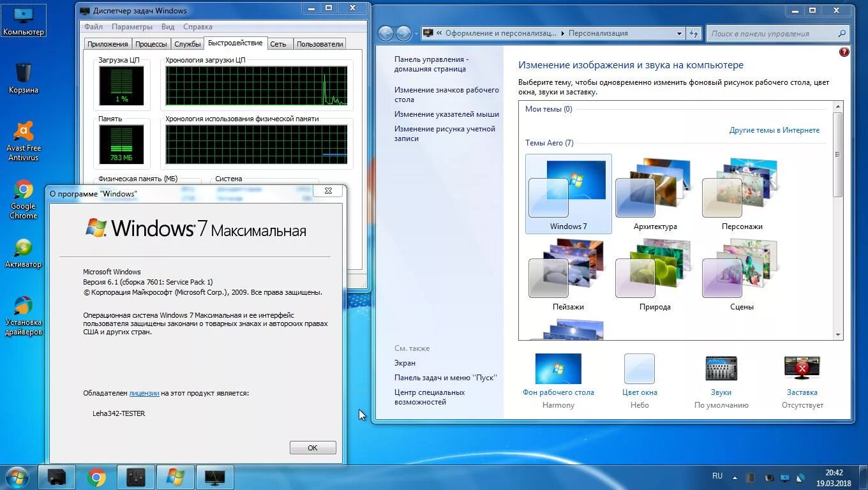This screenshot has width=868, height=490.
Task: Open Фон рабочего стола Harmony settings
Action: pos(558,381)
